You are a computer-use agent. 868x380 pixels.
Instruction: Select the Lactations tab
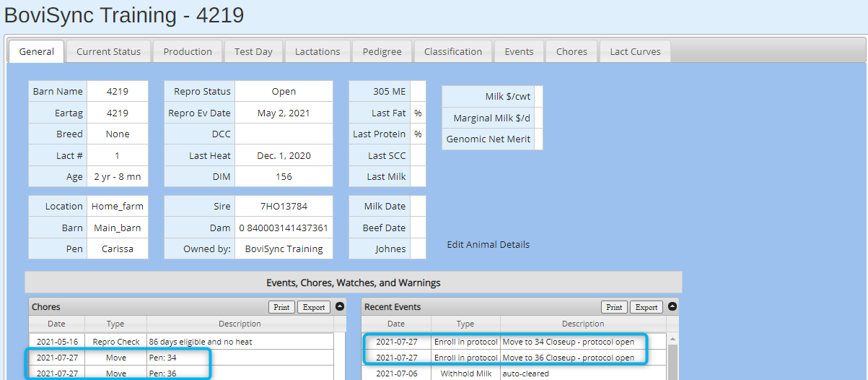pos(317,51)
